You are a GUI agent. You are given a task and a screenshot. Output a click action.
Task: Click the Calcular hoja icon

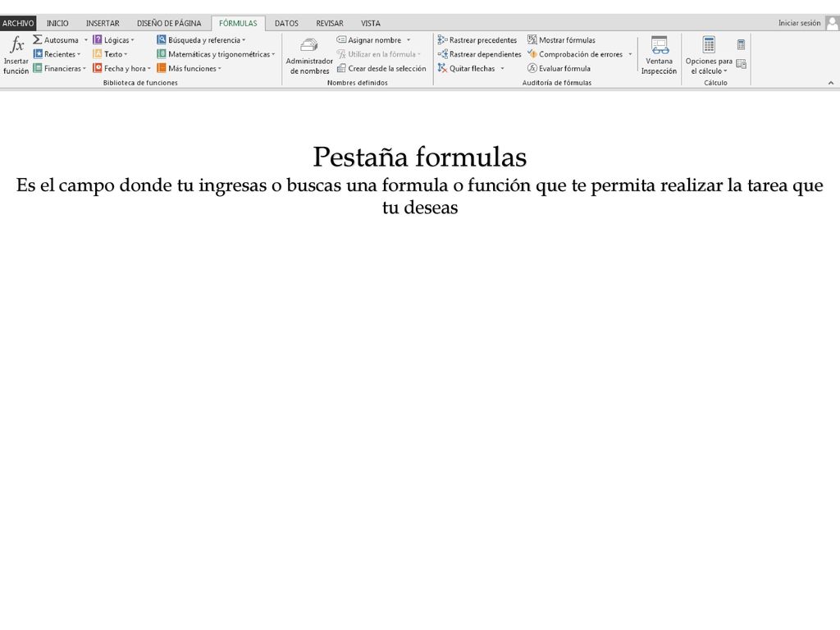coord(741,64)
